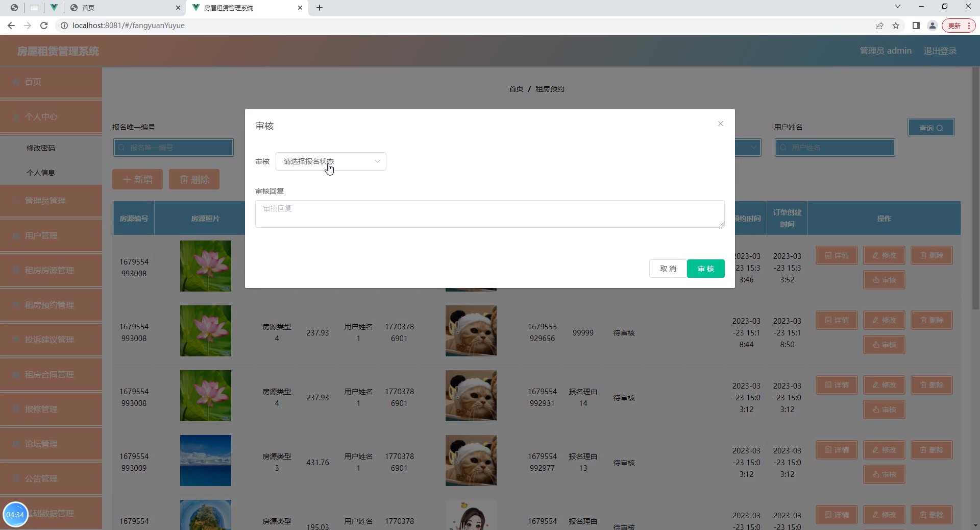This screenshot has width=980, height=530.
Task: Open lotus photo in the 99999 row
Action: 206,331
